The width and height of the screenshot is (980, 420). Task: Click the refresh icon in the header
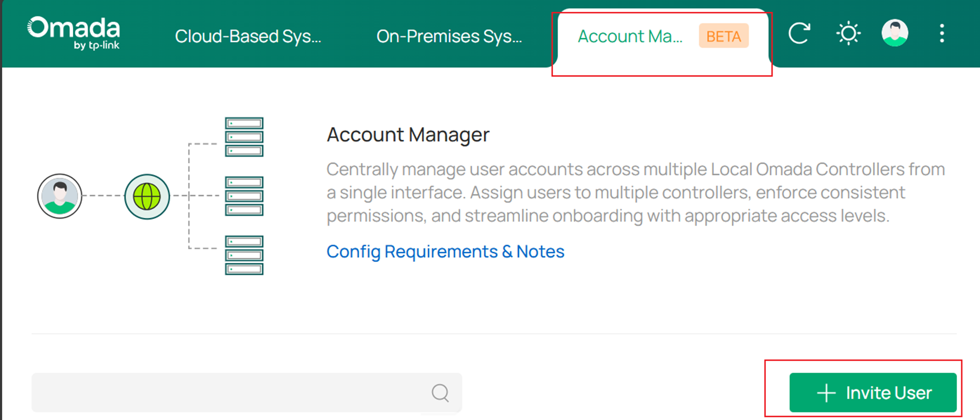(800, 32)
